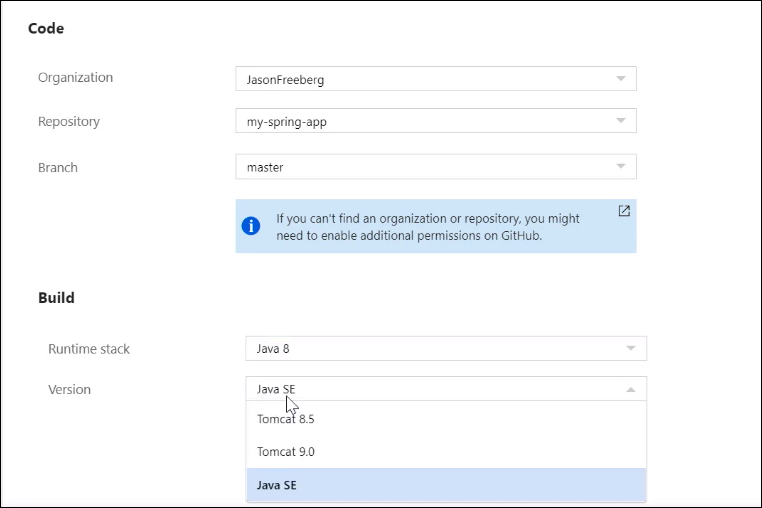Click the Repository dropdown arrow
Viewport: 762px width, 508px height.
point(620,122)
